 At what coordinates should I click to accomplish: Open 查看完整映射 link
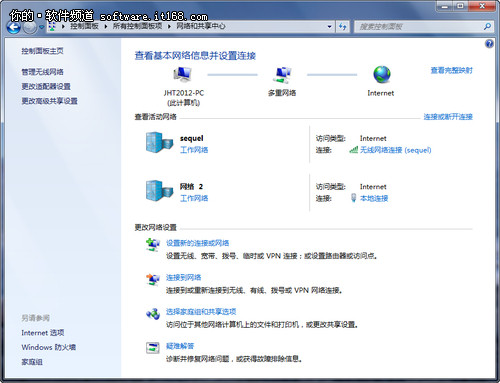coord(452,70)
